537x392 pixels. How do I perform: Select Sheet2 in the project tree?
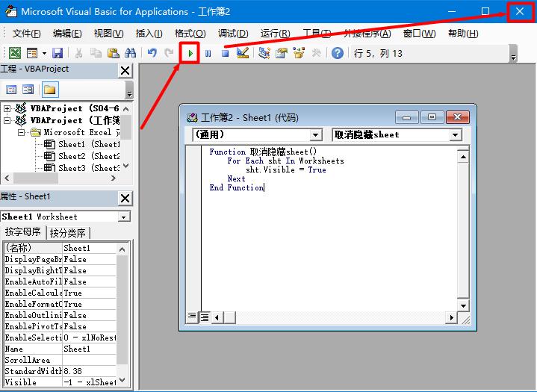(x=82, y=156)
